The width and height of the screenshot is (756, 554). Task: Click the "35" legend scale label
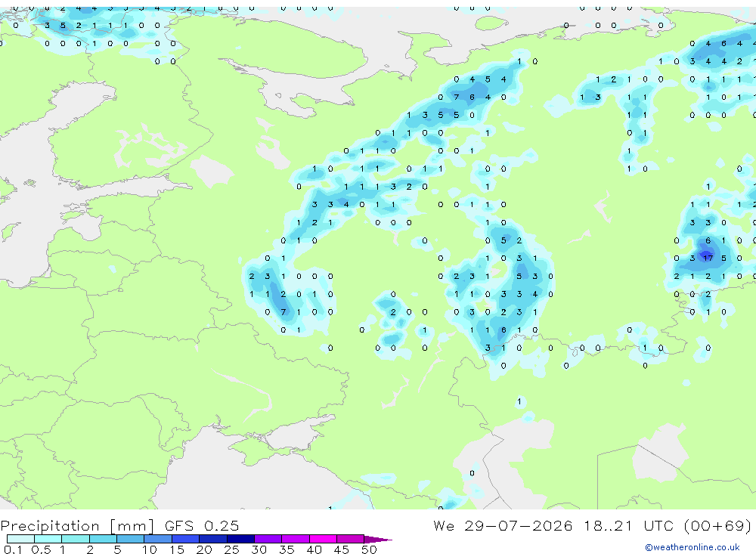[x=287, y=549]
